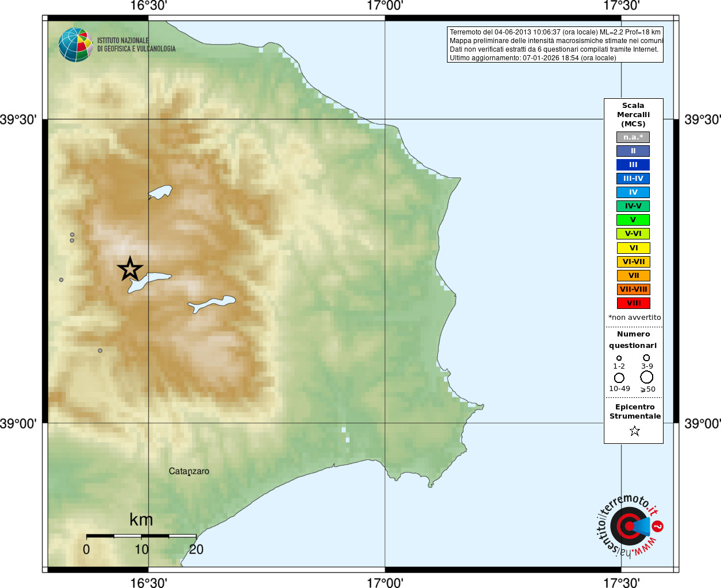
Task: Click the legend's Epicentro Strumentale star
Action: 634,431
